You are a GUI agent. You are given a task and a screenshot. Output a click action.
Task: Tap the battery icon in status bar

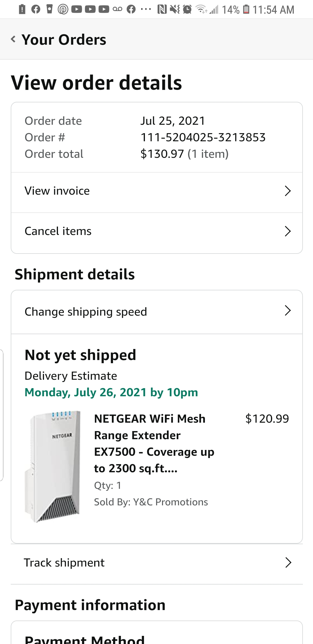[246, 10]
